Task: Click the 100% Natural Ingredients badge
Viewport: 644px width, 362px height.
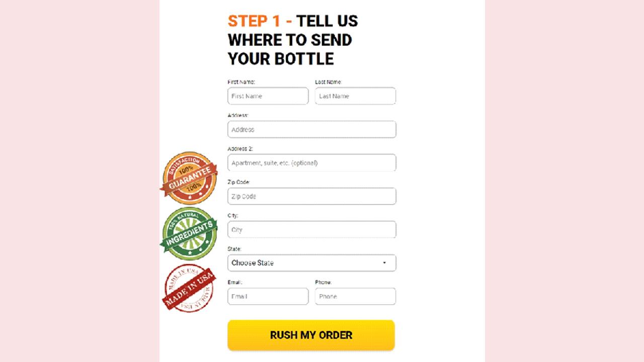Action: [x=189, y=233]
